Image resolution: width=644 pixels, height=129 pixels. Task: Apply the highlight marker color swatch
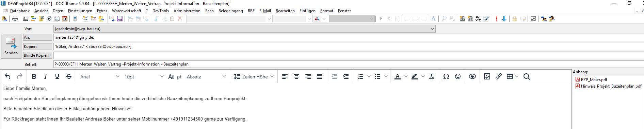coord(414,77)
